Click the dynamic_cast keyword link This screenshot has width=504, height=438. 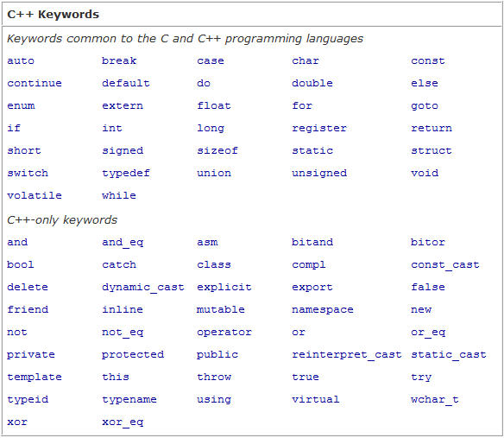[143, 288]
